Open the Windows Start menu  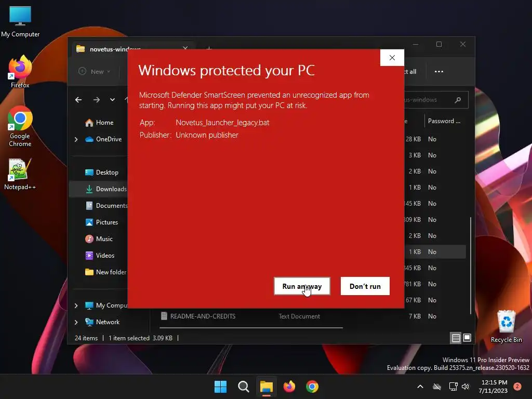(x=220, y=387)
